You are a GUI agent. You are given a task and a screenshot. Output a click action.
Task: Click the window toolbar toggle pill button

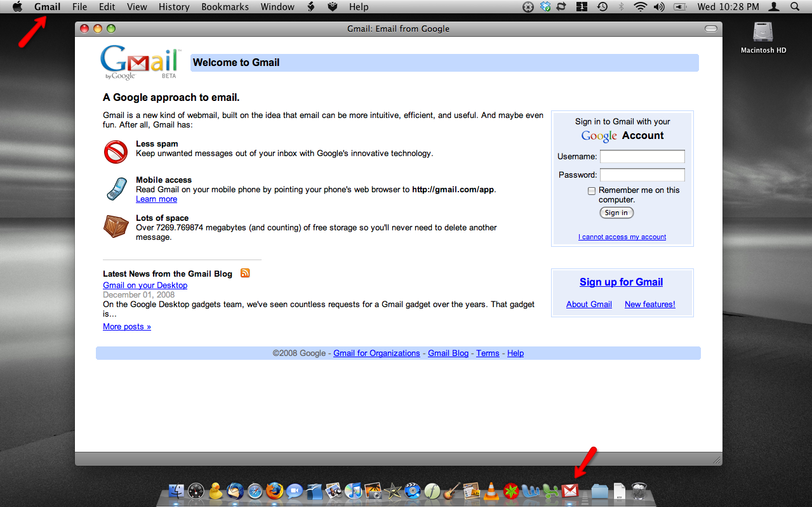(x=711, y=29)
